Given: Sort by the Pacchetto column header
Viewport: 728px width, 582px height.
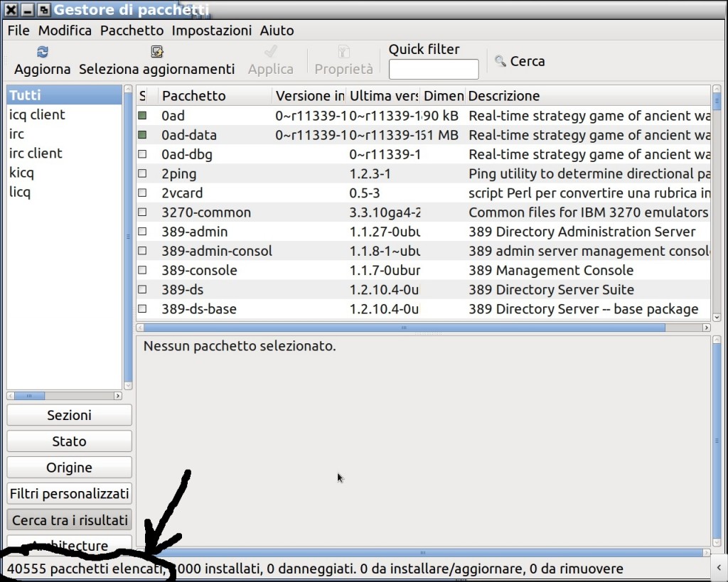Looking at the screenshot, I should (215, 96).
